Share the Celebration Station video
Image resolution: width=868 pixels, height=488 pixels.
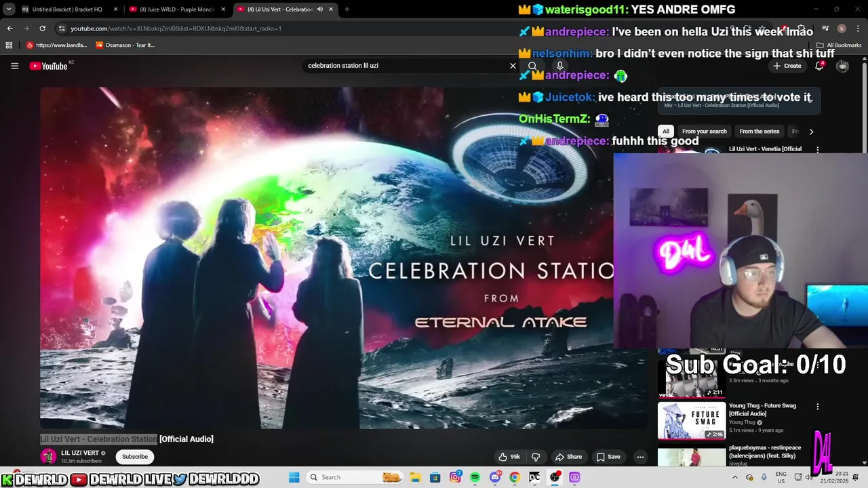pyautogui.click(x=568, y=457)
